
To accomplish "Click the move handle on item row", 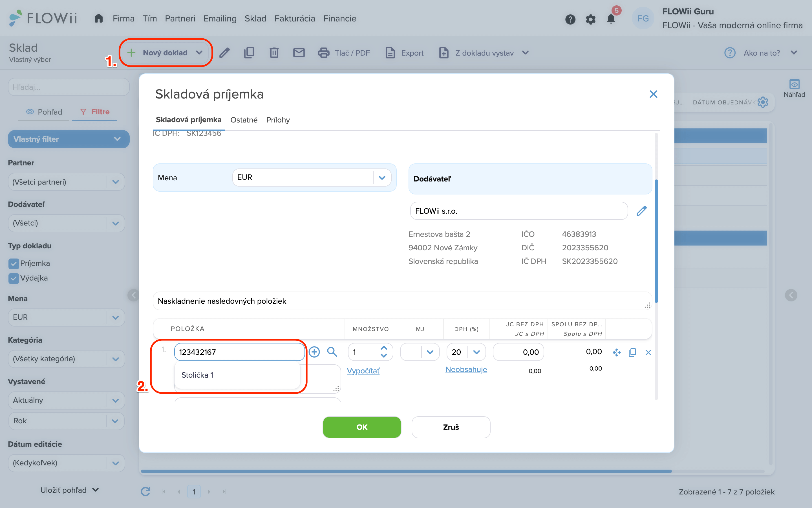I will pyautogui.click(x=616, y=352).
